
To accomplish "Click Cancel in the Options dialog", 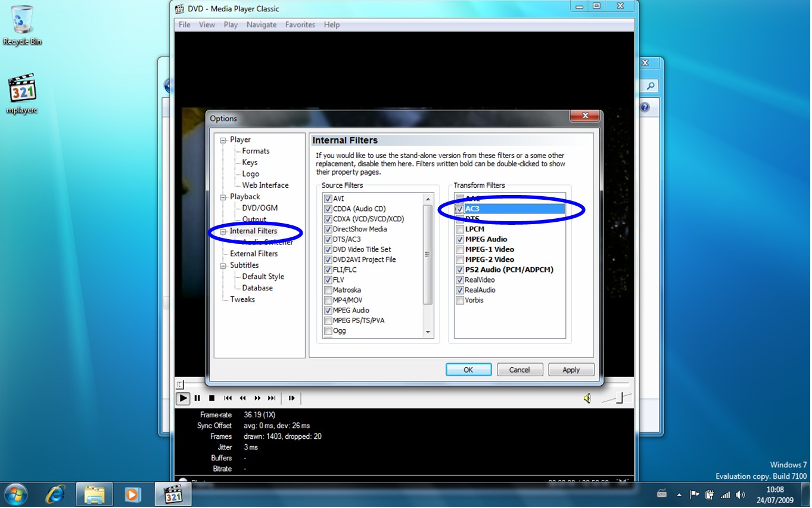I will pos(519,370).
